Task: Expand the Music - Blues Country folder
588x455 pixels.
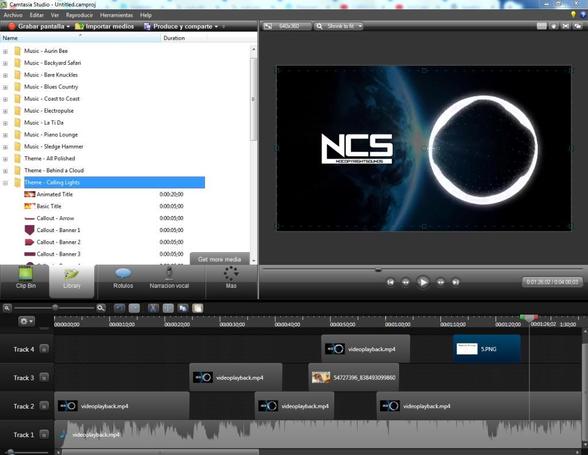Action: pos(5,87)
